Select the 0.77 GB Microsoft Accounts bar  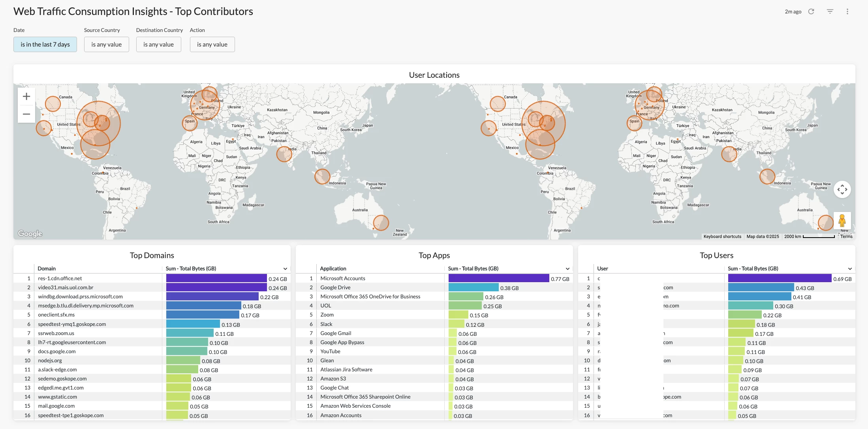coord(499,278)
